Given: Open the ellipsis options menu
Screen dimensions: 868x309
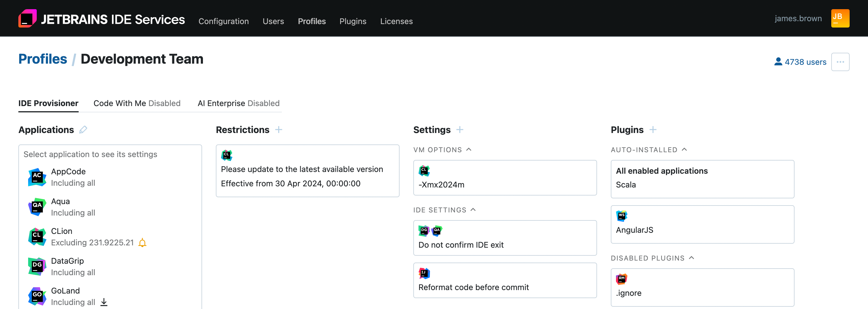Looking at the screenshot, I should [x=840, y=62].
